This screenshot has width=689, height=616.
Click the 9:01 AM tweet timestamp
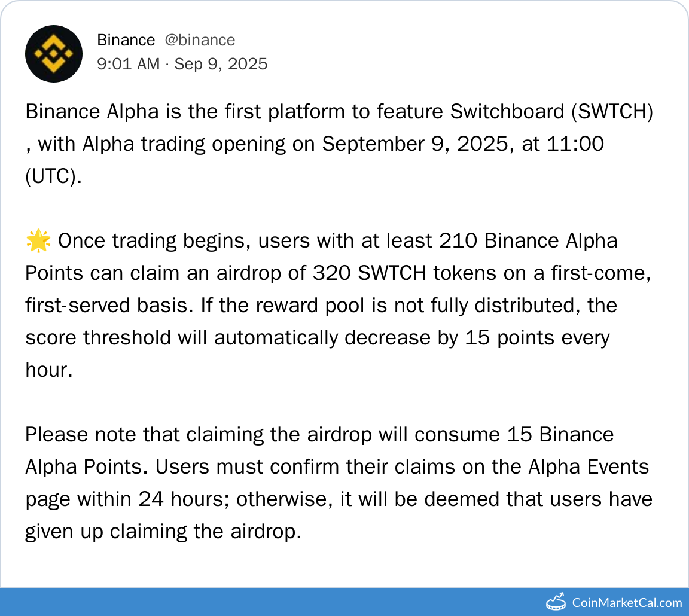128,63
